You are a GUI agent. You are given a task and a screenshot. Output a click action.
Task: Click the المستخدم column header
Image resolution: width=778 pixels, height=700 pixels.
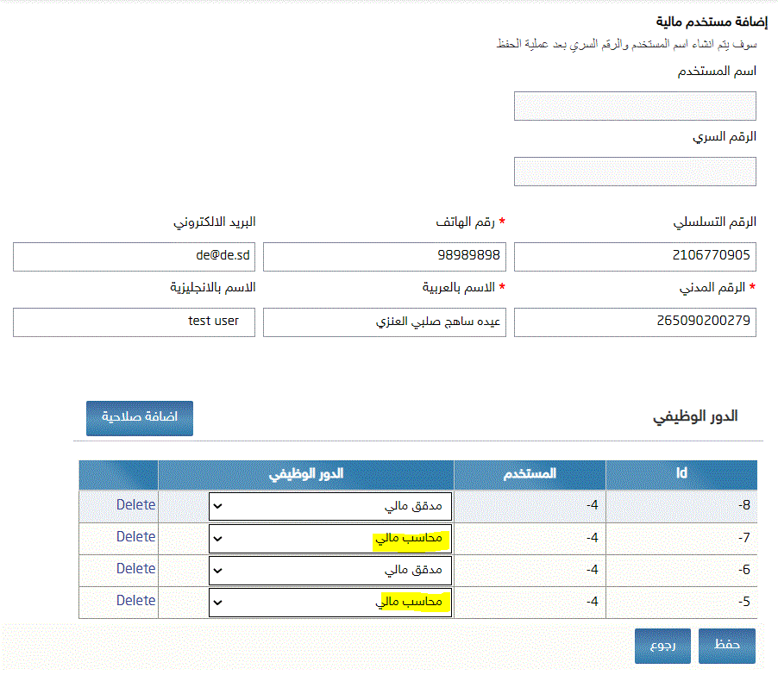(x=530, y=474)
